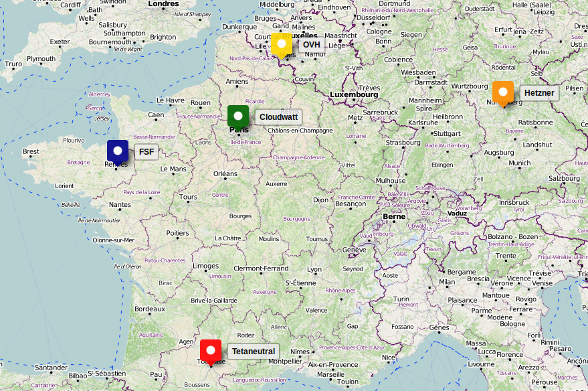Click the Florence city label

510,354
